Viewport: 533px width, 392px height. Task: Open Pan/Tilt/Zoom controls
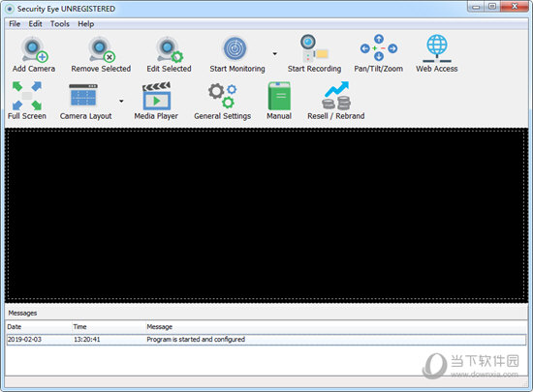pos(378,54)
